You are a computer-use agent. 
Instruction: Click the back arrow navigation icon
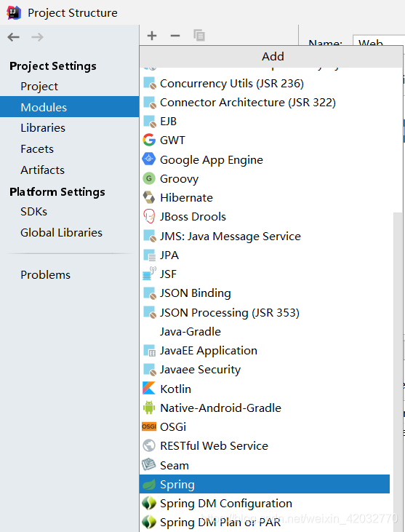[14, 37]
